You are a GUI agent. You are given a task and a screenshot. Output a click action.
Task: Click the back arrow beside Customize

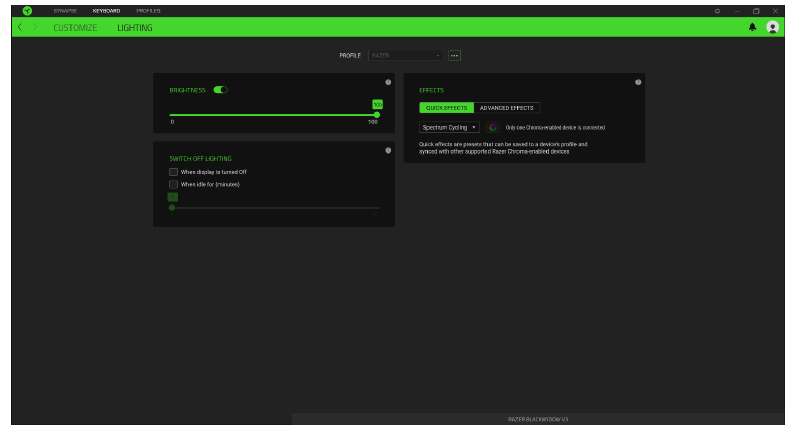point(20,27)
